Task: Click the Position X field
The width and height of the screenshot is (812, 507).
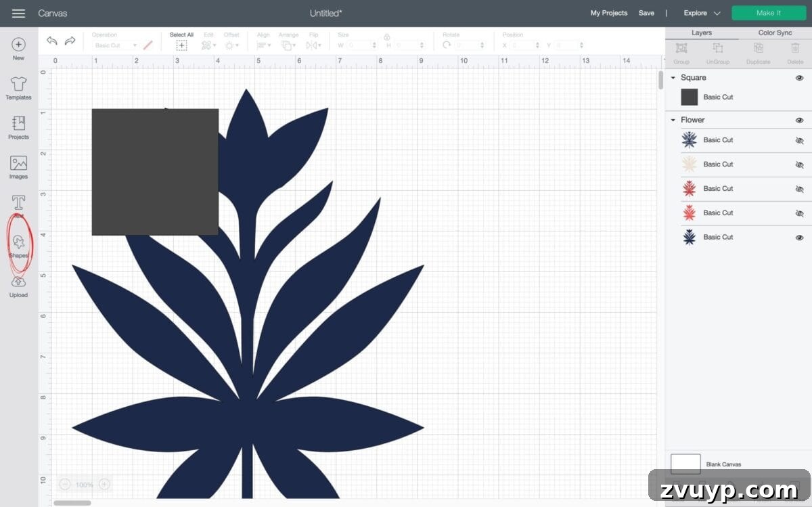Action: point(525,45)
